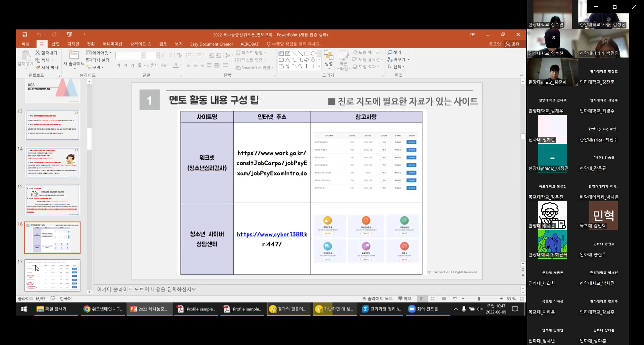Click the 수행할 작업을 알려 주세요 search box
644x345 pixels.
(294, 44)
